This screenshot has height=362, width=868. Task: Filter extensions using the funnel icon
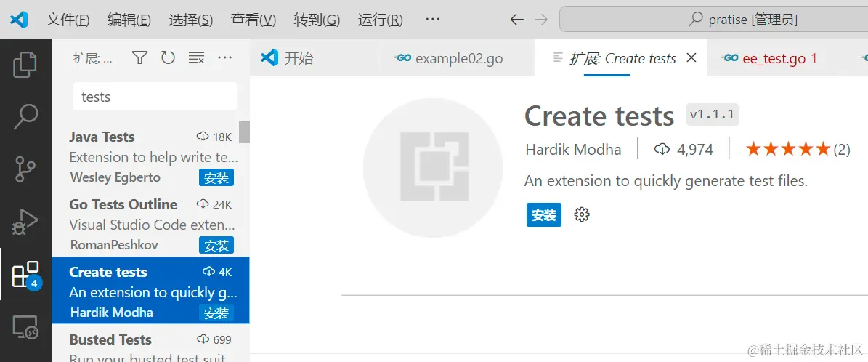[140, 57]
